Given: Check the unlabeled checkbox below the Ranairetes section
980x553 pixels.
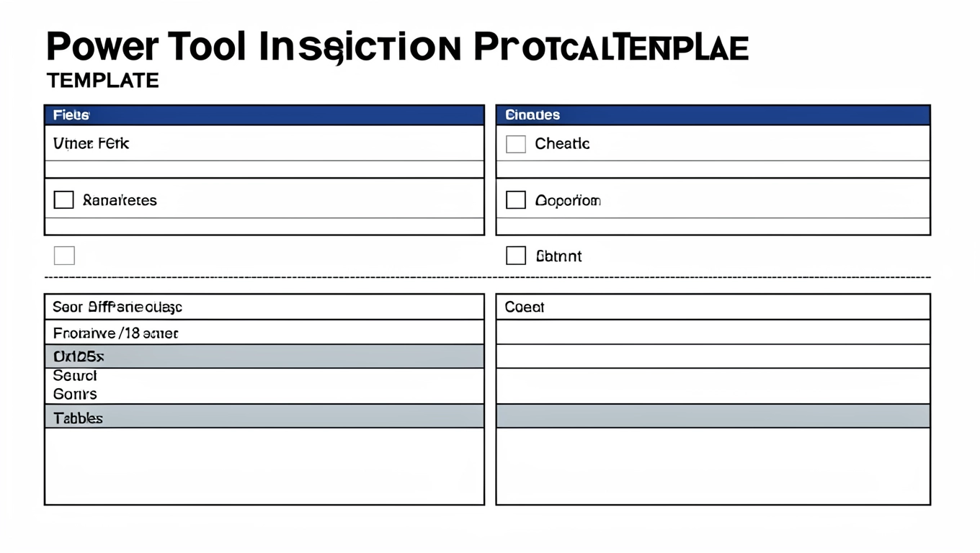Looking at the screenshot, I should pos(64,256).
